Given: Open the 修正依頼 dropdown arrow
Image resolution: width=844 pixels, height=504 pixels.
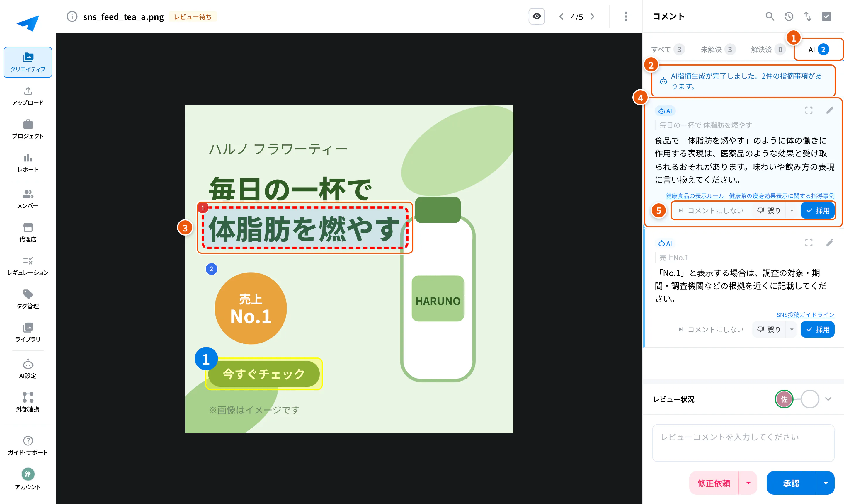Looking at the screenshot, I should (x=748, y=483).
